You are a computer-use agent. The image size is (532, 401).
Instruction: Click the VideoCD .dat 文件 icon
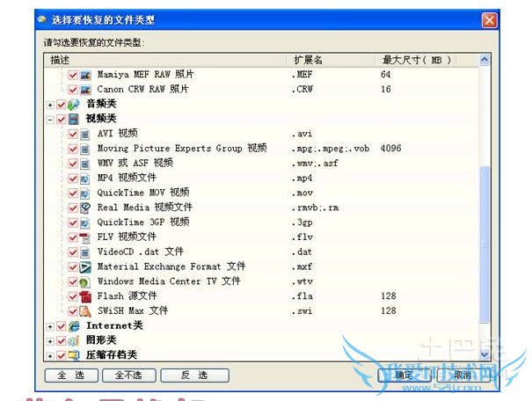pos(84,252)
